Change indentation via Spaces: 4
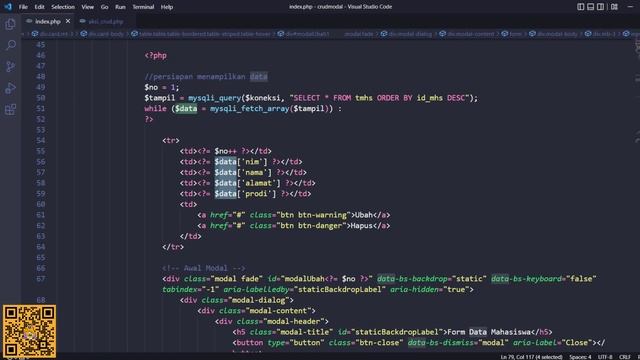This screenshot has height=360, width=640. pyautogui.click(x=580, y=357)
